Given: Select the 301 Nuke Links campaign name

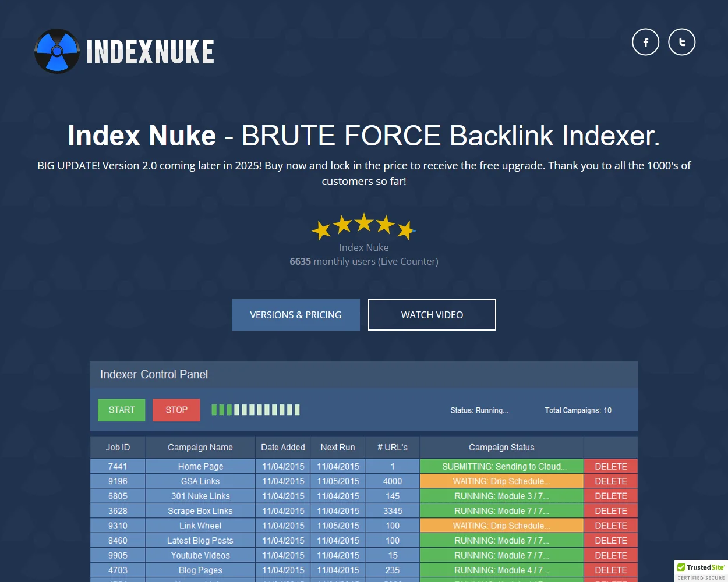Looking at the screenshot, I should (x=200, y=496).
